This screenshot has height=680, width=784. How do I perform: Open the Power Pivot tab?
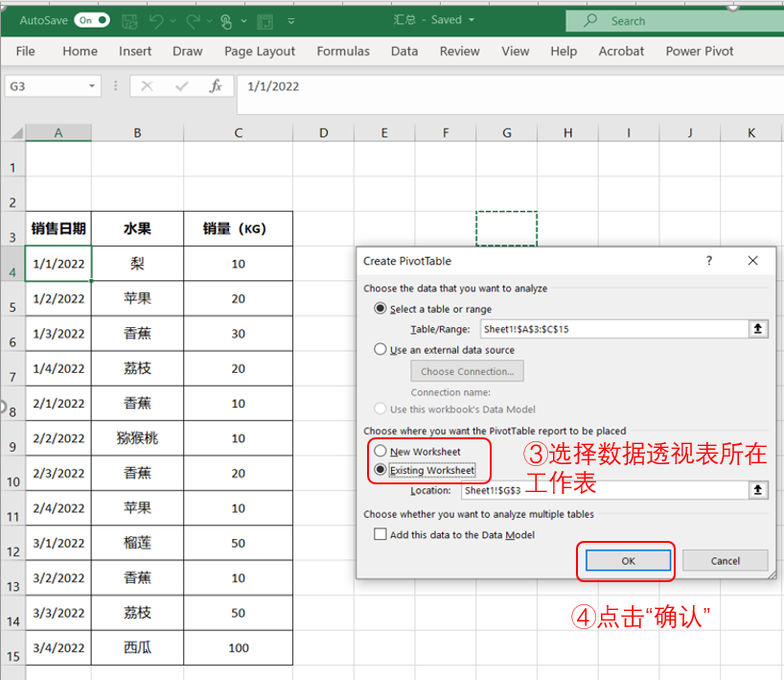(700, 51)
